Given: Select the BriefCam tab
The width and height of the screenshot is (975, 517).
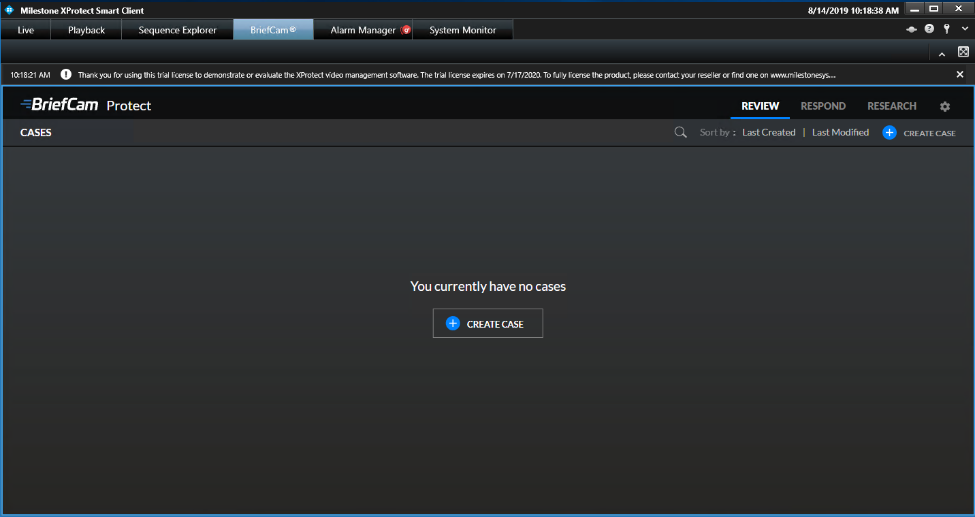Looking at the screenshot, I should 274,30.
